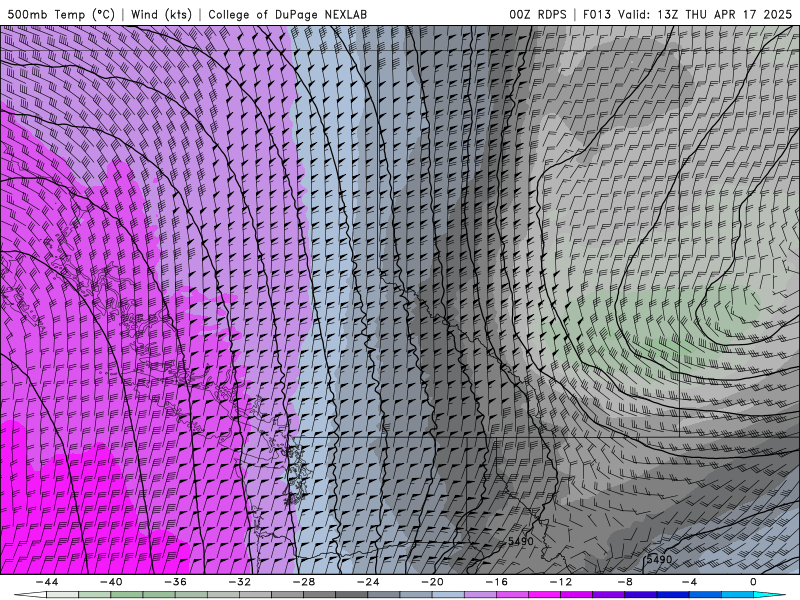Click the 0 color bar label
800x600 pixels.
753,582
